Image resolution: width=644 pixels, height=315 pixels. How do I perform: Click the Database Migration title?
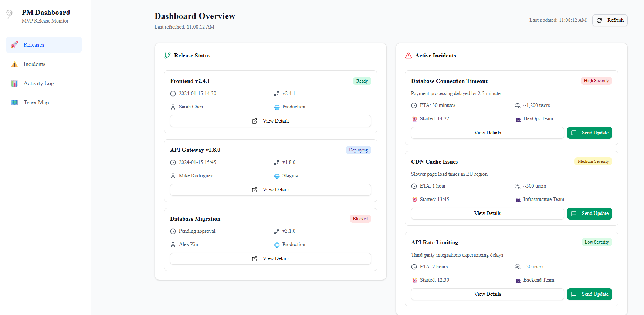pos(195,219)
